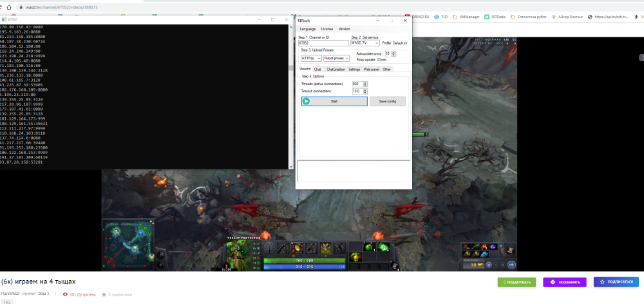Click the Channel or ID input field
Viewport: 644px width, 304px height.
323,43
